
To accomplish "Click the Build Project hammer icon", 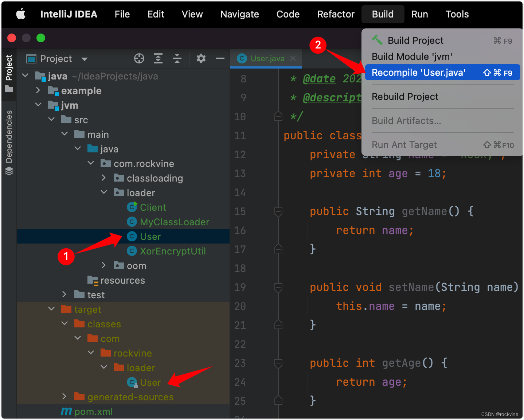I will pos(377,40).
